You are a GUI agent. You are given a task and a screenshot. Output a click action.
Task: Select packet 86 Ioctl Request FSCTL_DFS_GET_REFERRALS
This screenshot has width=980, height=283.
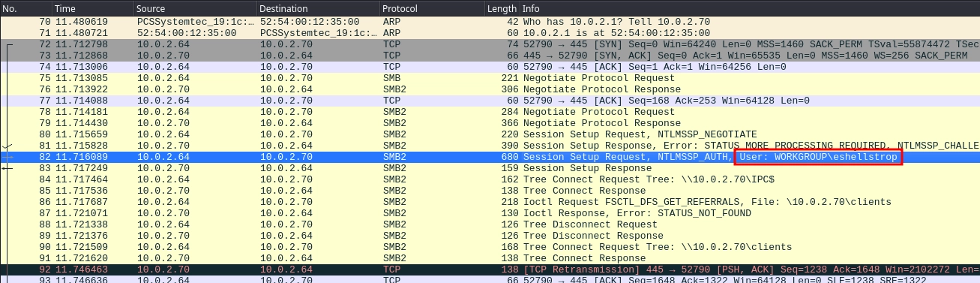(x=490, y=202)
